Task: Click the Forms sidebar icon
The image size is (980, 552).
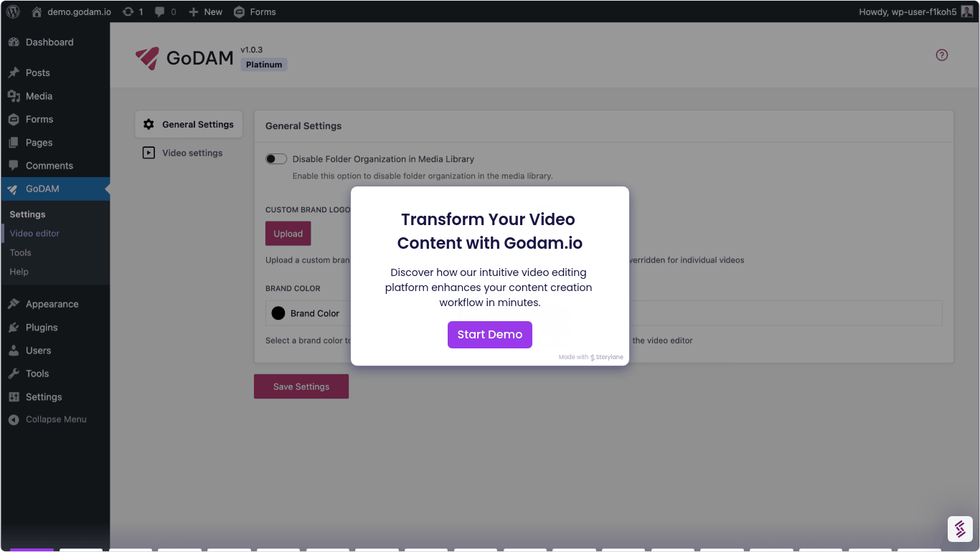Action: 14,119
